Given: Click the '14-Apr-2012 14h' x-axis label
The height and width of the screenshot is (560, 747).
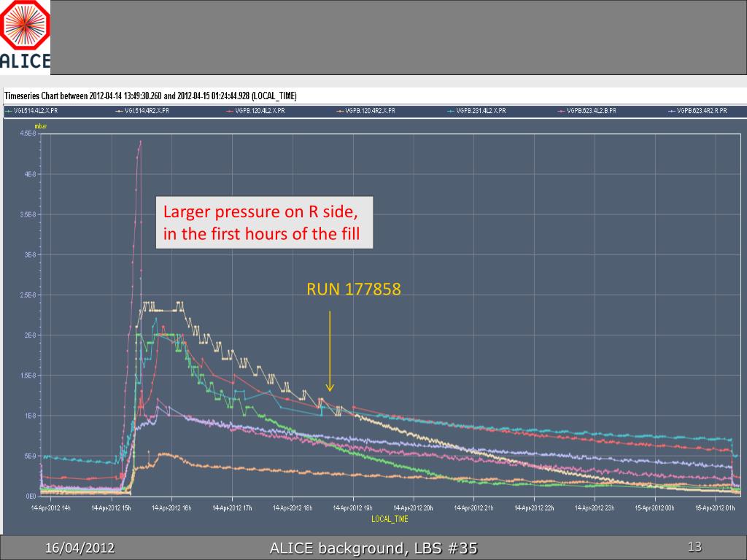Looking at the screenshot, I should point(50,508).
